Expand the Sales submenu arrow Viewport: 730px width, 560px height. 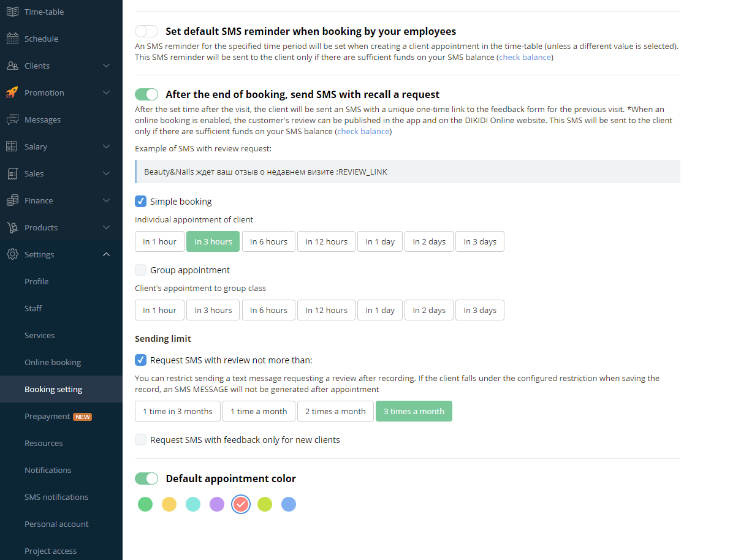click(106, 173)
